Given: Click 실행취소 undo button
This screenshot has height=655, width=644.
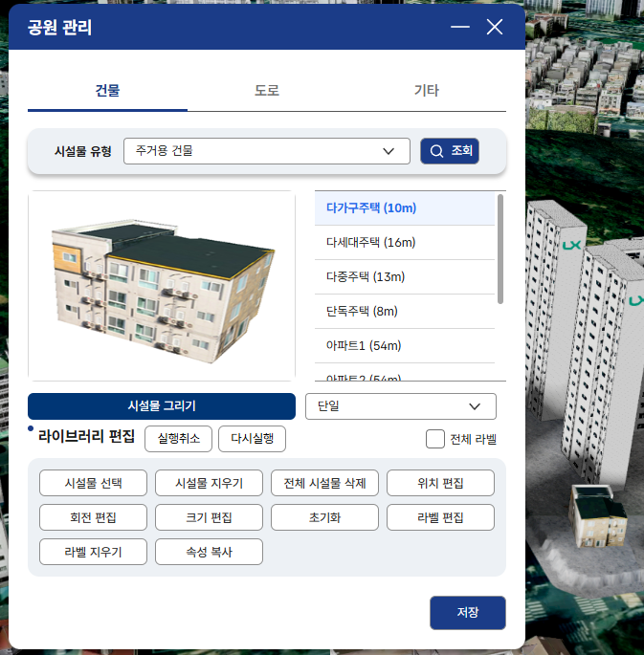Looking at the screenshot, I should pyautogui.click(x=178, y=439).
